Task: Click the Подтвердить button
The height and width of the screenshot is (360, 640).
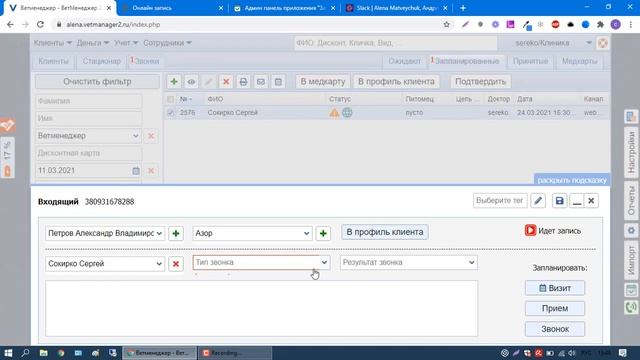Action: coord(480,82)
